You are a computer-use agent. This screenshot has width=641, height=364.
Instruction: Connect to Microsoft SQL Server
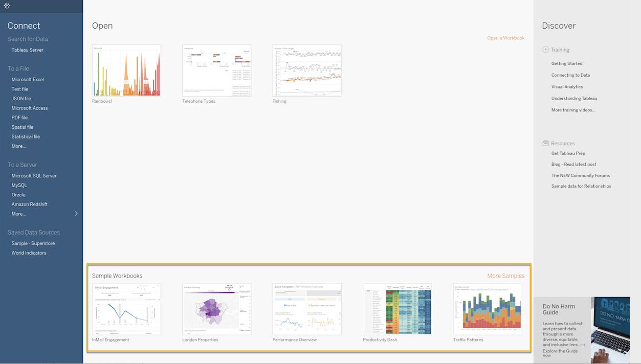click(x=34, y=176)
